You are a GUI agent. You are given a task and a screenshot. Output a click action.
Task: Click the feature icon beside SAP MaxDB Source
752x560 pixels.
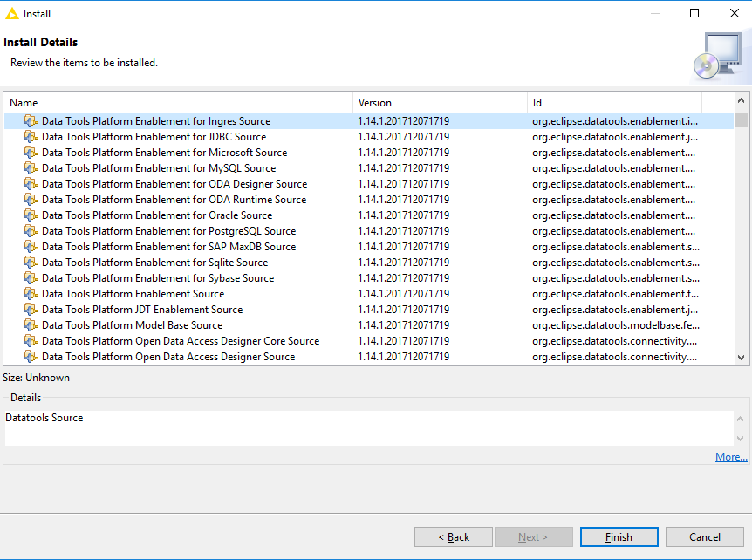coord(31,247)
